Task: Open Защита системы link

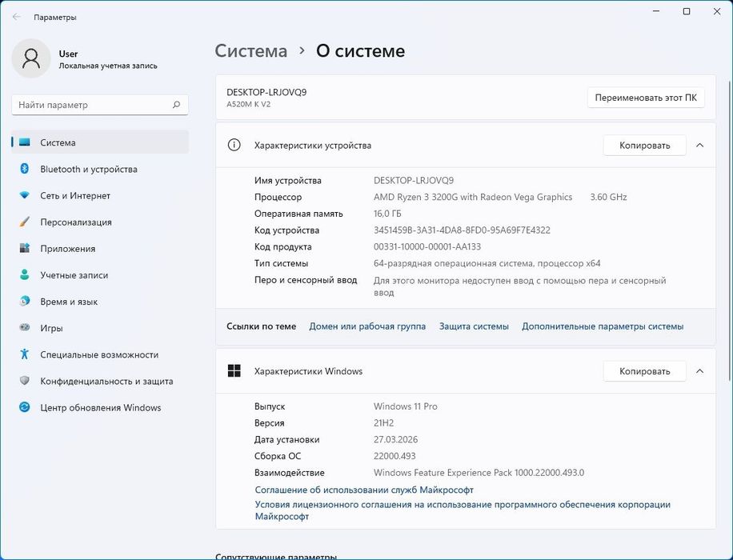Action: coord(474,326)
